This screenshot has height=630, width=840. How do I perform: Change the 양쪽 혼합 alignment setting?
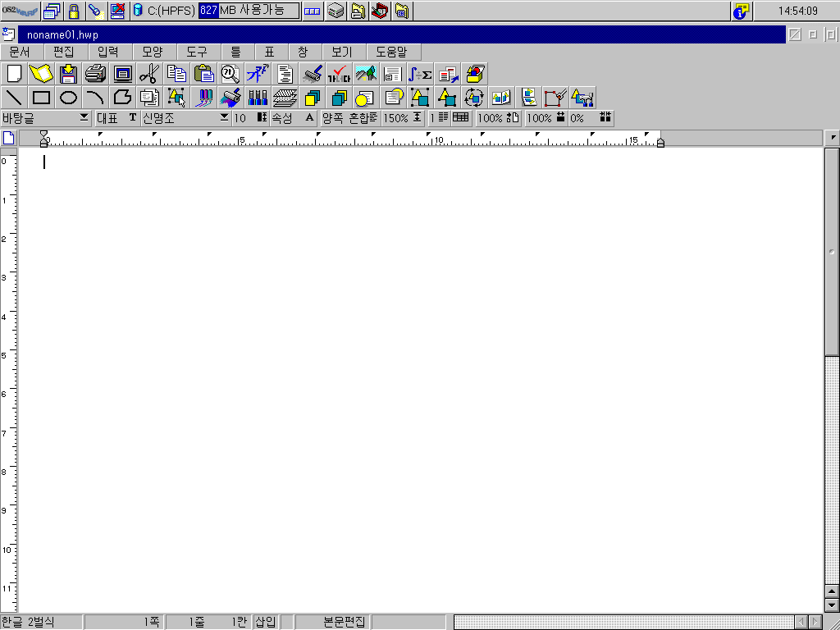(x=349, y=118)
